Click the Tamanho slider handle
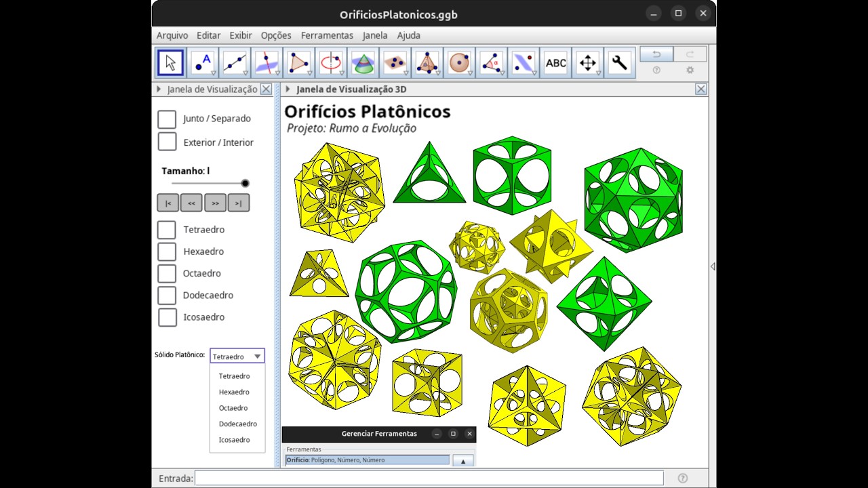868x488 pixels. (245, 183)
